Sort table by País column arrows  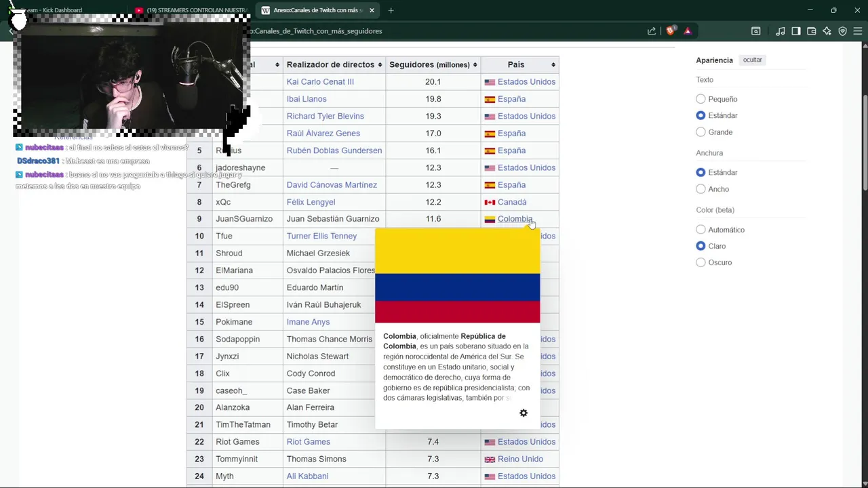554,65
